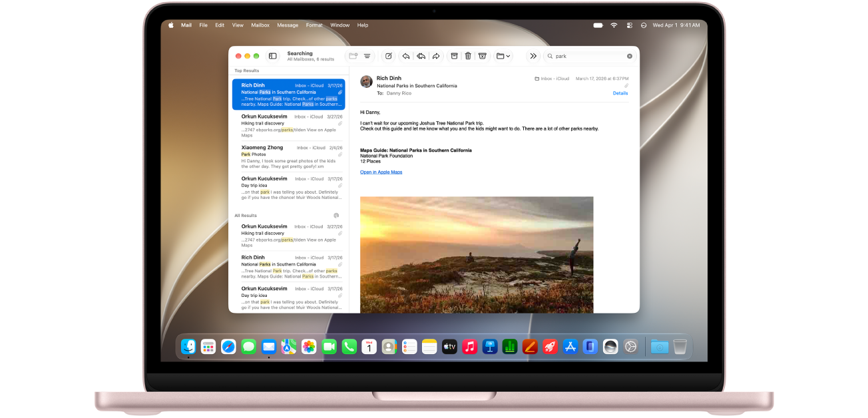The image size is (868, 418).
Task: Open Apple TV from the Dock
Action: (450, 347)
